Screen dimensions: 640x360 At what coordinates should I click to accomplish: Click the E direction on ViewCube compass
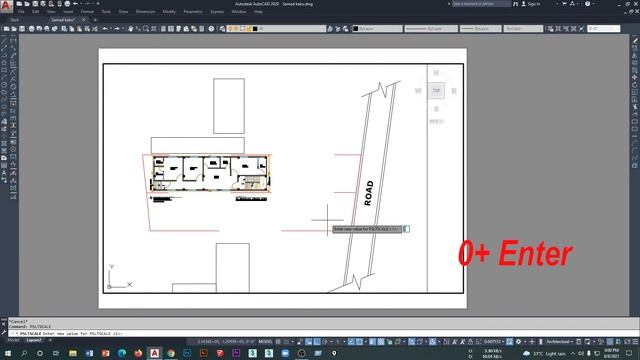pyautogui.click(x=454, y=91)
